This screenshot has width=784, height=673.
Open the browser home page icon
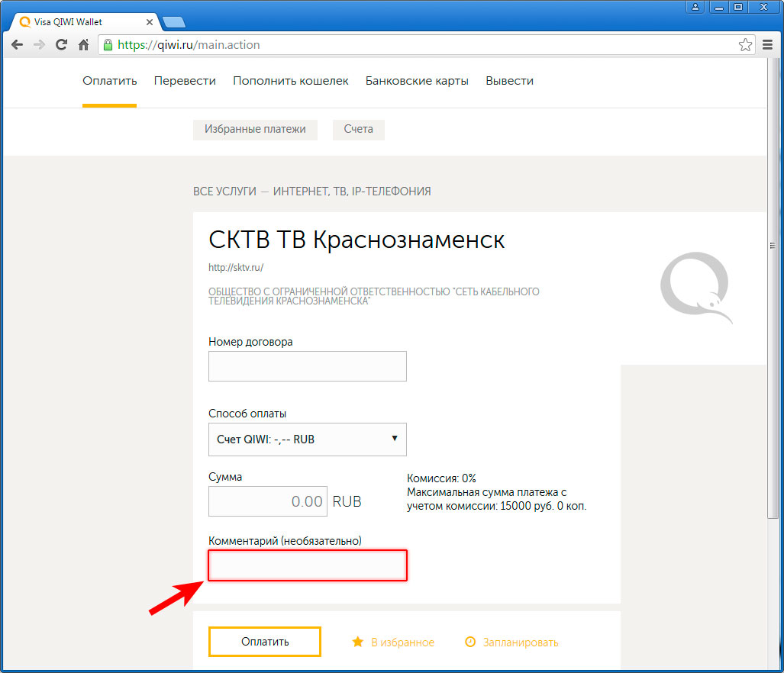click(83, 45)
